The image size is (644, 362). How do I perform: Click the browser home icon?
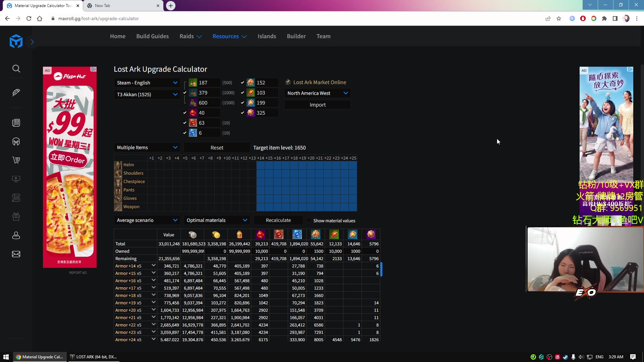(x=40, y=18)
